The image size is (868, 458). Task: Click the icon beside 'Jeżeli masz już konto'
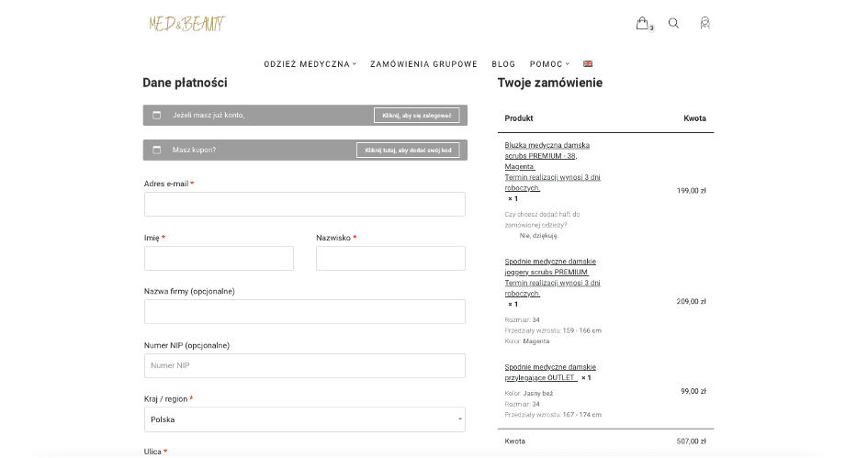[x=156, y=116]
